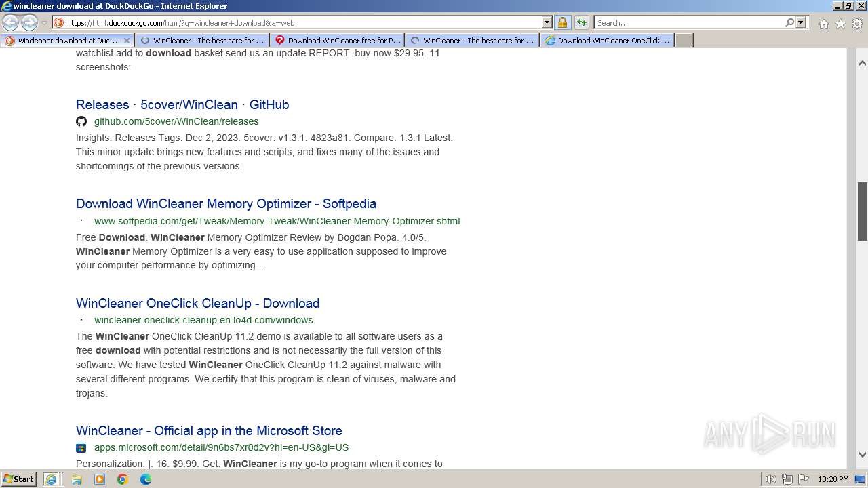
Task: Launch Google Chrome from taskbar
Action: tap(123, 479)
